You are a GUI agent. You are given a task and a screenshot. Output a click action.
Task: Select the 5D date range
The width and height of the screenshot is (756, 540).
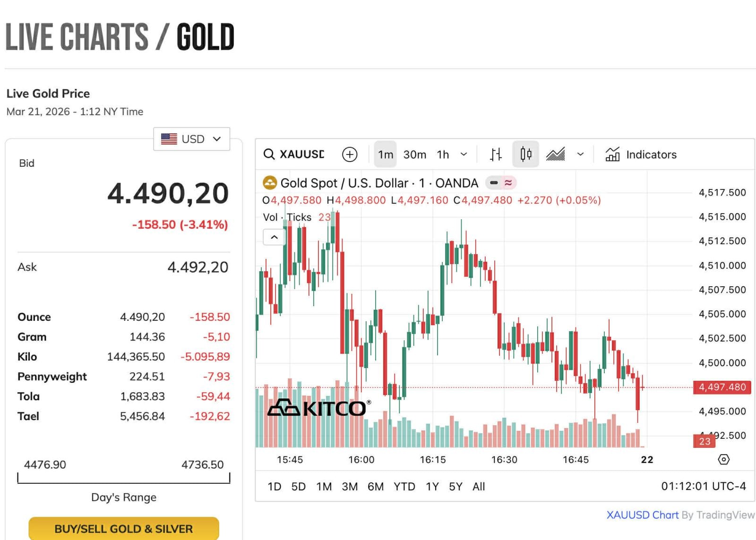(298, 487)
